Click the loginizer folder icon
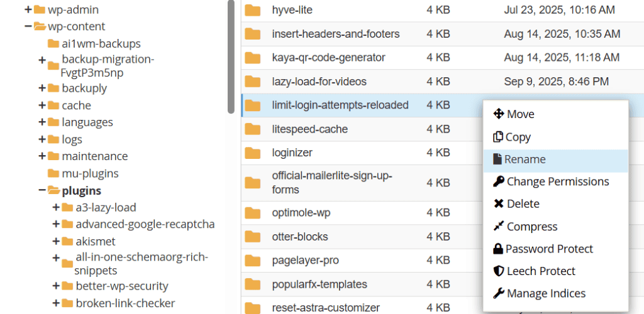 (253, 153)
